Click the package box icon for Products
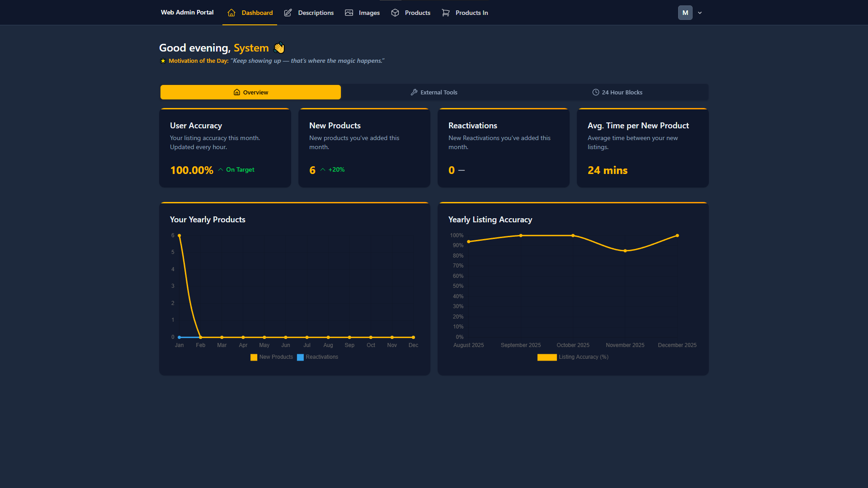This screenshot has width=868, height=488. 395,13
